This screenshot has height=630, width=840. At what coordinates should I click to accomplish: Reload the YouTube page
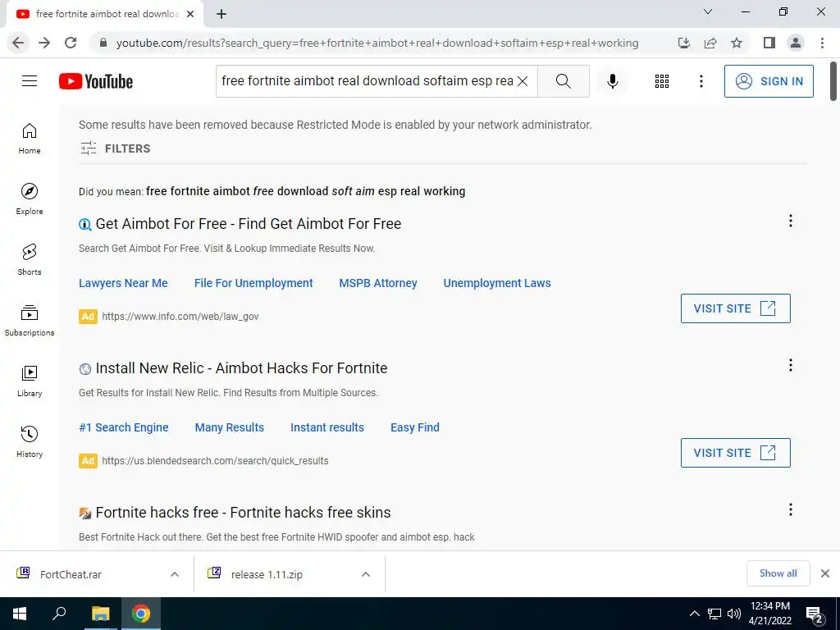click(x=71, y=43)
